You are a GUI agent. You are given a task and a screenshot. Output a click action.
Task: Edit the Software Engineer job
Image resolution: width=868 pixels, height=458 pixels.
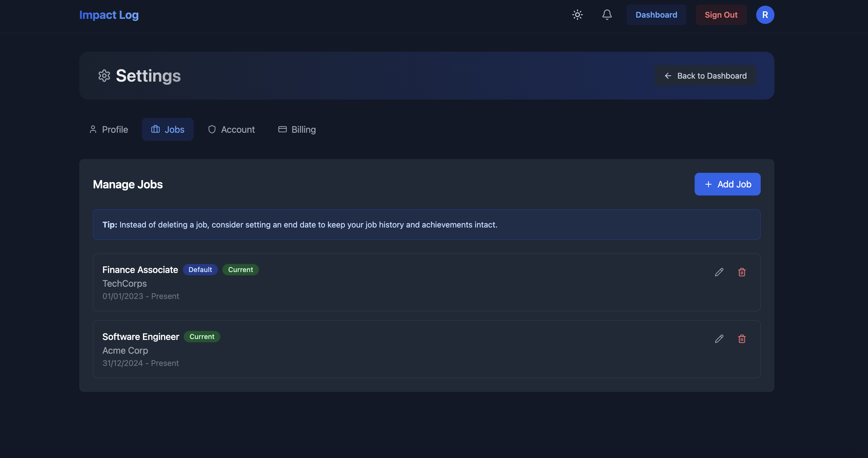tap(719, 339)
